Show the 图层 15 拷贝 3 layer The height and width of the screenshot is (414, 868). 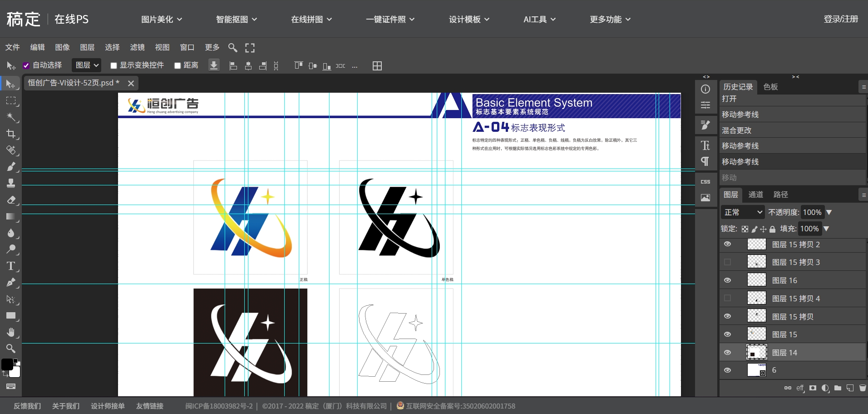(x=727, y=262)
